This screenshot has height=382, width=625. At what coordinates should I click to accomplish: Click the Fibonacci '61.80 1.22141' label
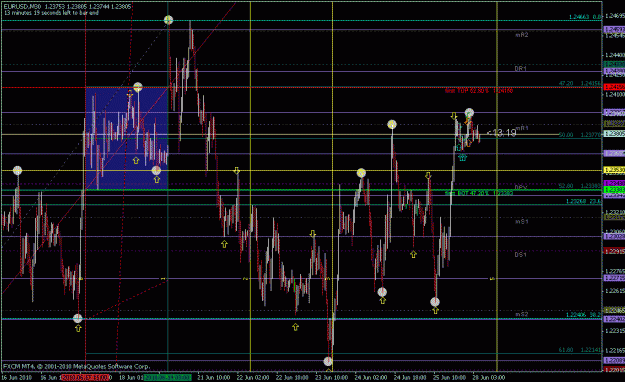(580, 350)
